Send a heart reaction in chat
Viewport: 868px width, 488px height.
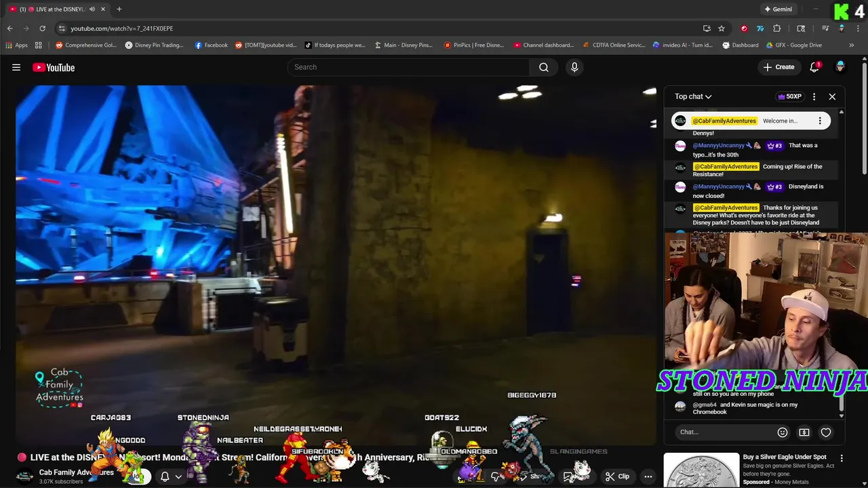[x=826, y=432]
